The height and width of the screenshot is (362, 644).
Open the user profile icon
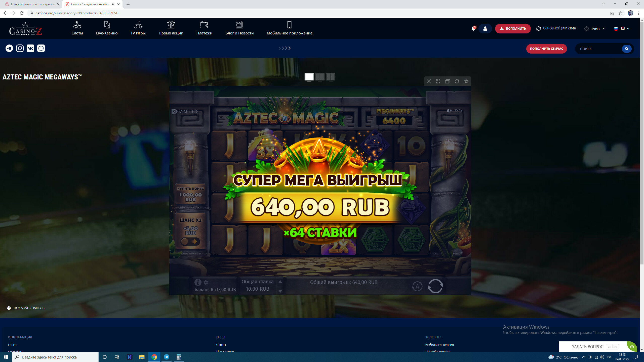point(485,28)
